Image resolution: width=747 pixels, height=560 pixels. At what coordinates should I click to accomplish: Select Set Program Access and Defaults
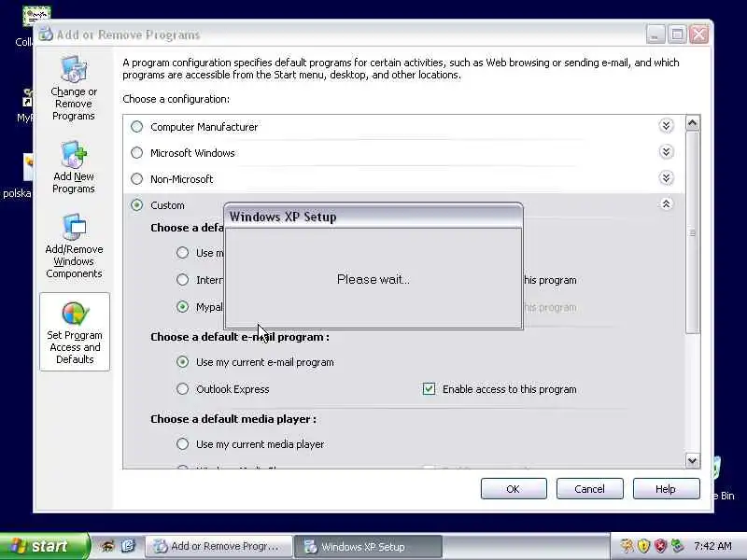[x=75, y=332]
